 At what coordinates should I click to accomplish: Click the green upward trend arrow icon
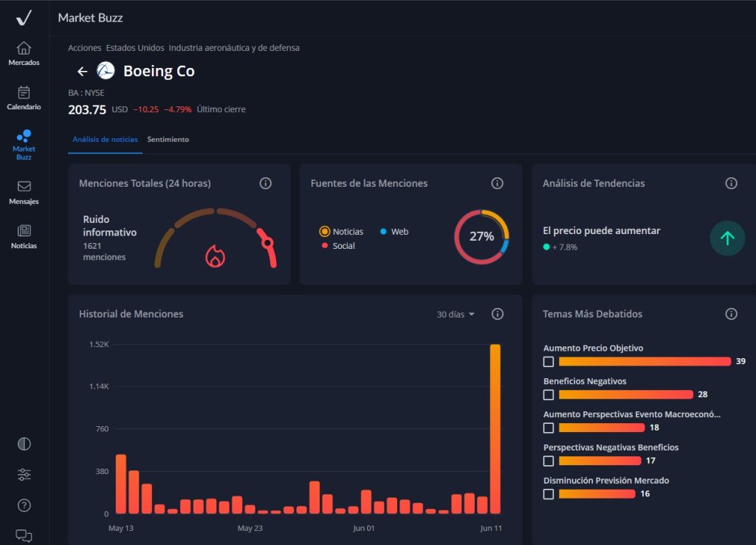[727, 238]
